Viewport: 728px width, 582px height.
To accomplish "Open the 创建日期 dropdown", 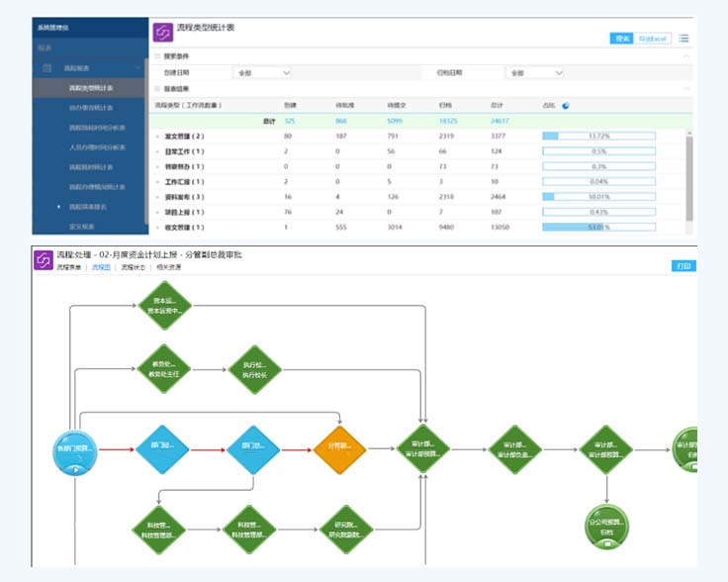I will (x=263, y=72).
